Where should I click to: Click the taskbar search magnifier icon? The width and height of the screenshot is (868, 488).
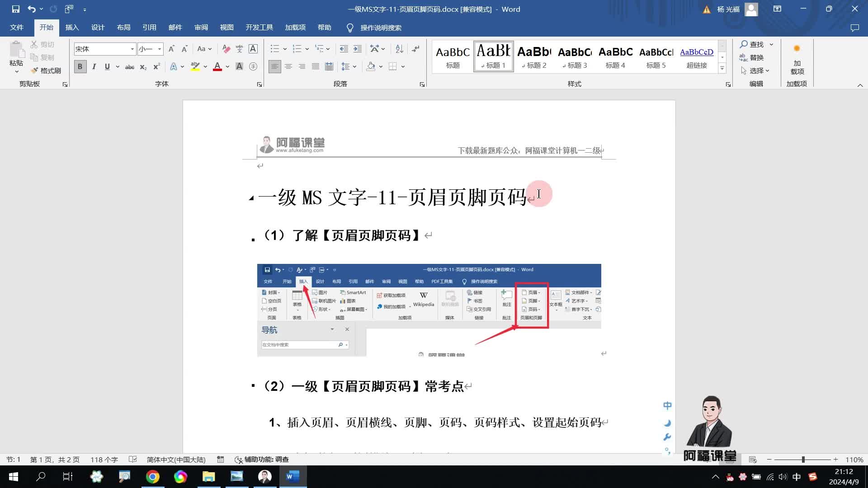pos(41,477)
